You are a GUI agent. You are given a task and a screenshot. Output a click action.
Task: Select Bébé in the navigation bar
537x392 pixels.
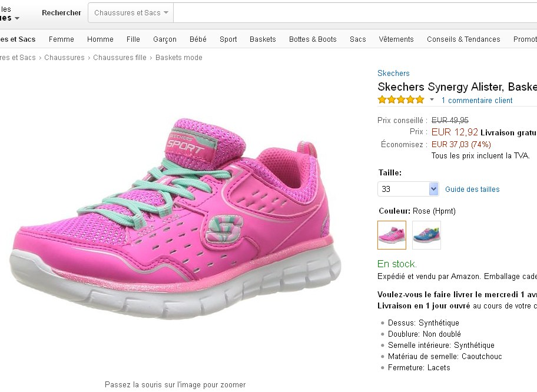[198, 39]
